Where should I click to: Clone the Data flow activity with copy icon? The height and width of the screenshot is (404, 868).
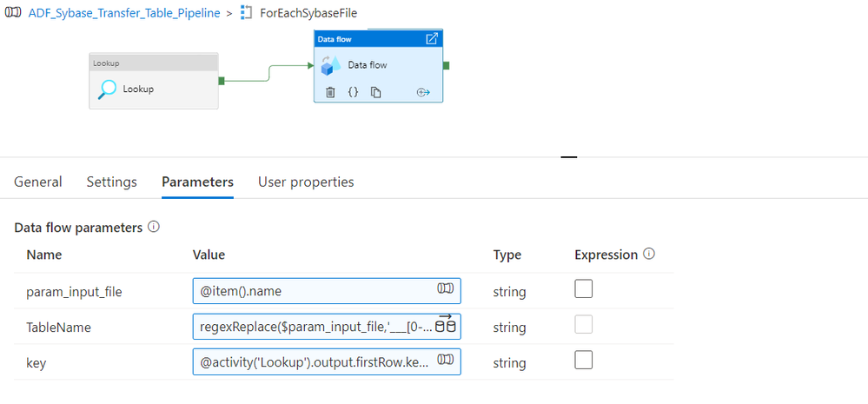click(x=376, y=92)
